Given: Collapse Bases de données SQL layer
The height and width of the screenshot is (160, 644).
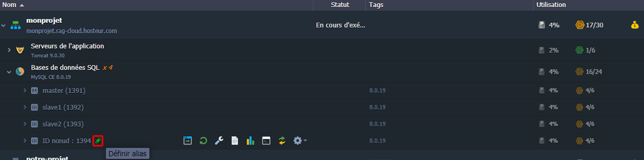Looking at the screenshot, I should click(x=9, y=72).
